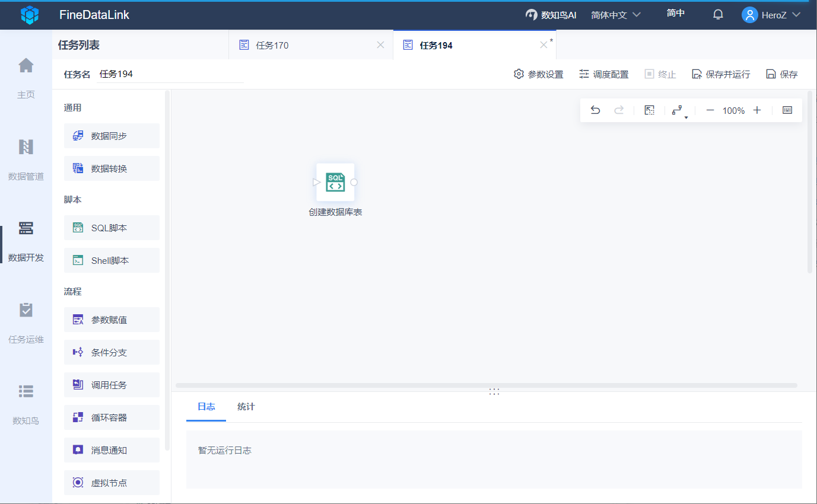
Task: Click the keyboard shortcuts icon
Action: click(787, 110)
